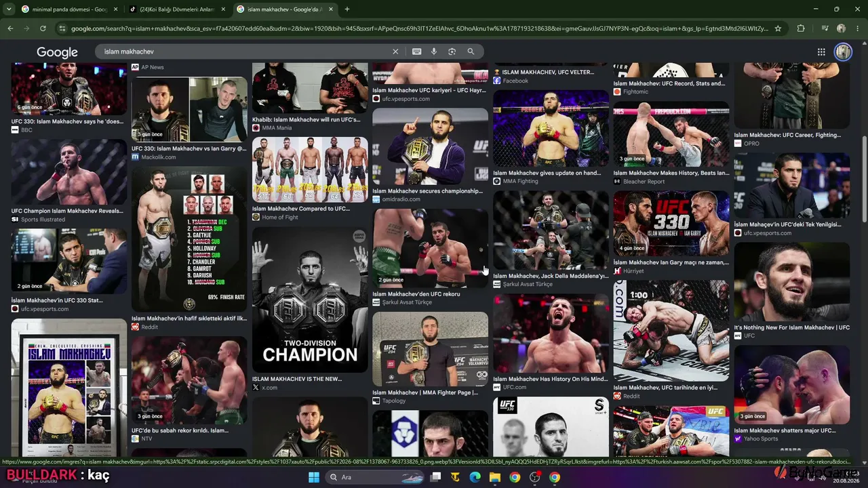Screen dimensions: 868x488
Task: Clear the search box with the X icon
Action: point(395,52)
